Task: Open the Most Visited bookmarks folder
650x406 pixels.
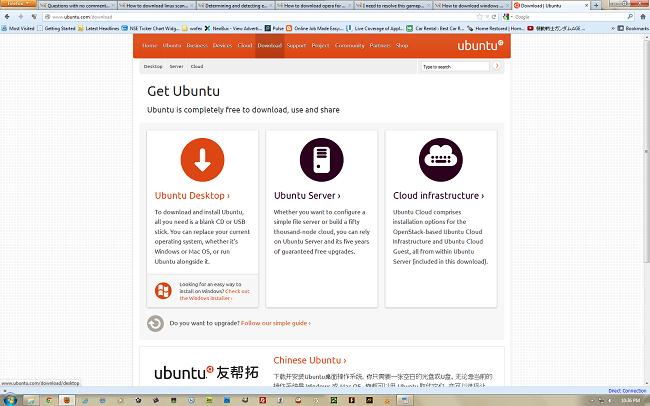Action: 18,28
